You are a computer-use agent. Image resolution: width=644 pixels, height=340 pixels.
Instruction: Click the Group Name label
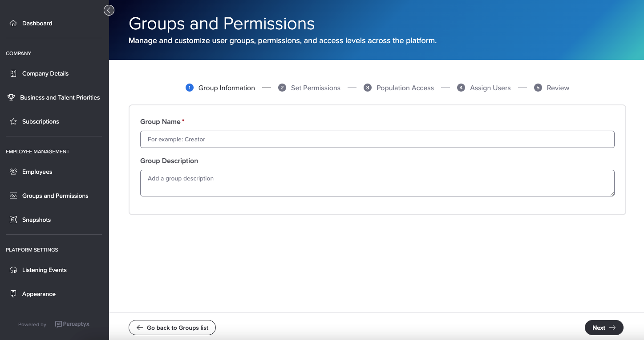(160, 122)
